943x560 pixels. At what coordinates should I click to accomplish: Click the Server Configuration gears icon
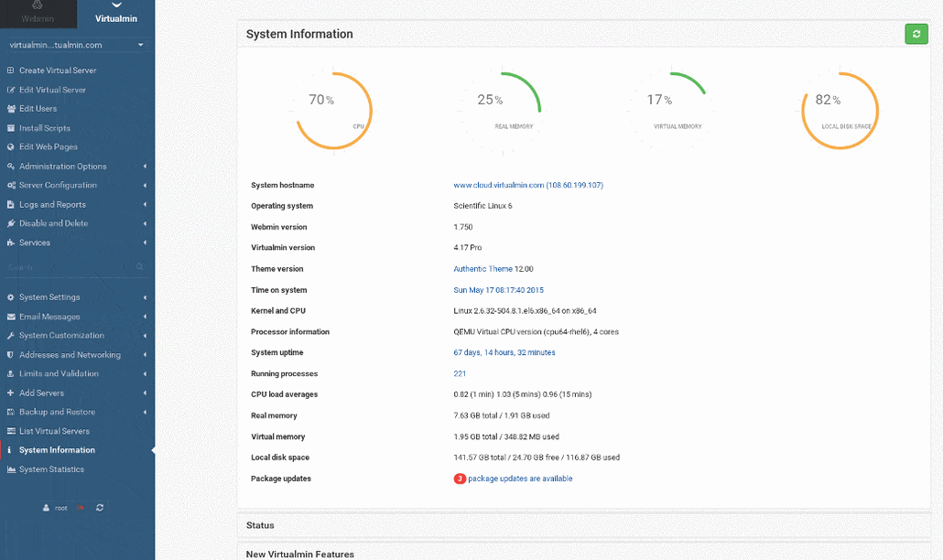tap(11, 185)
